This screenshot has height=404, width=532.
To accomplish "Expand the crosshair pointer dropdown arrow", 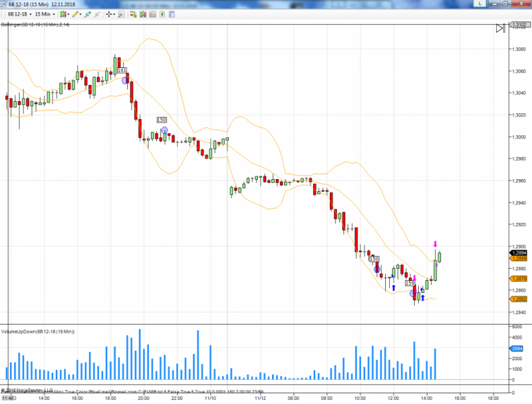I will (x=114, y=14).
